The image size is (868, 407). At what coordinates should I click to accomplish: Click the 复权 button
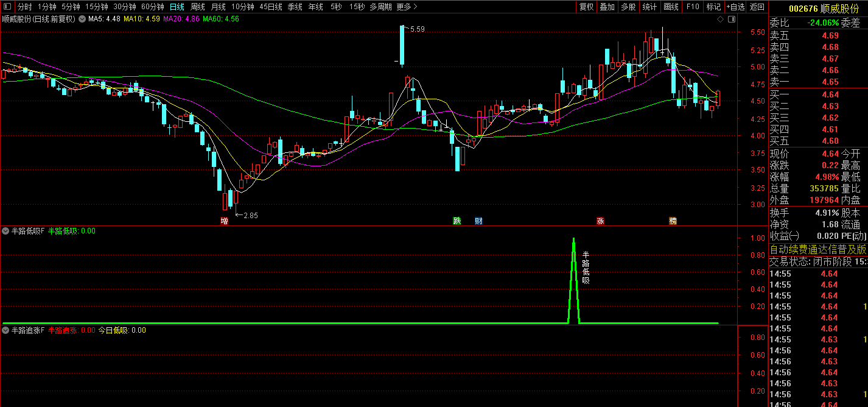(586, 7)
